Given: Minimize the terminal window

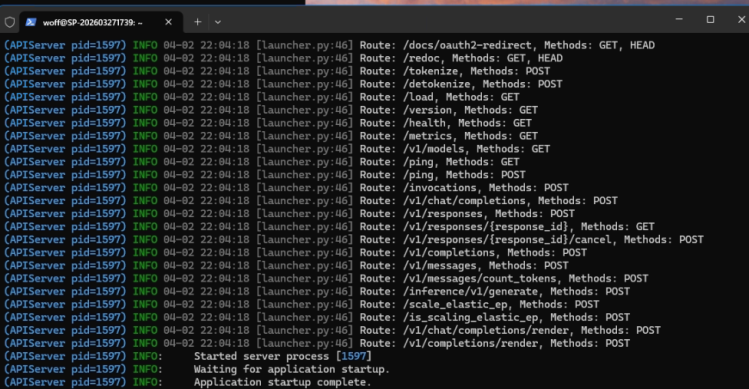Looking at the screenshot, I should coord(679,20).
